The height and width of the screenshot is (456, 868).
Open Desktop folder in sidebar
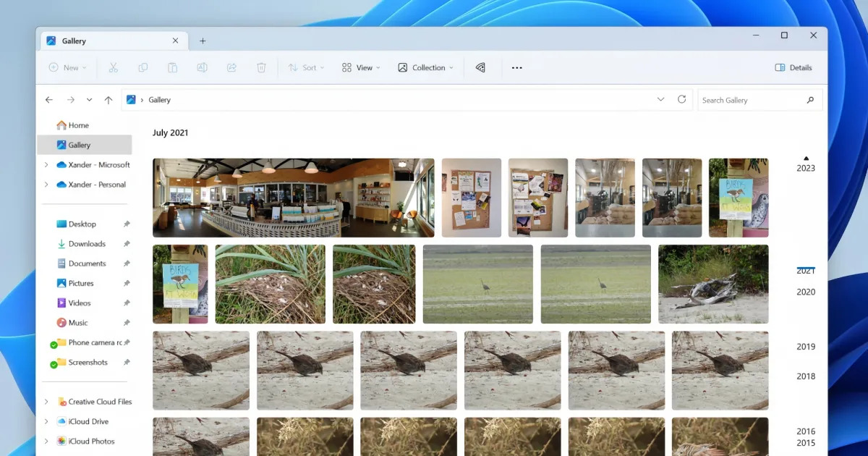pos(84,224)
